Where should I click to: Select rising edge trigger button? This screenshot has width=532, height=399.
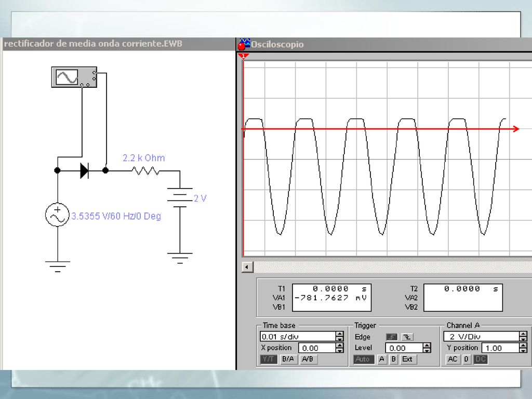point(392,337)
